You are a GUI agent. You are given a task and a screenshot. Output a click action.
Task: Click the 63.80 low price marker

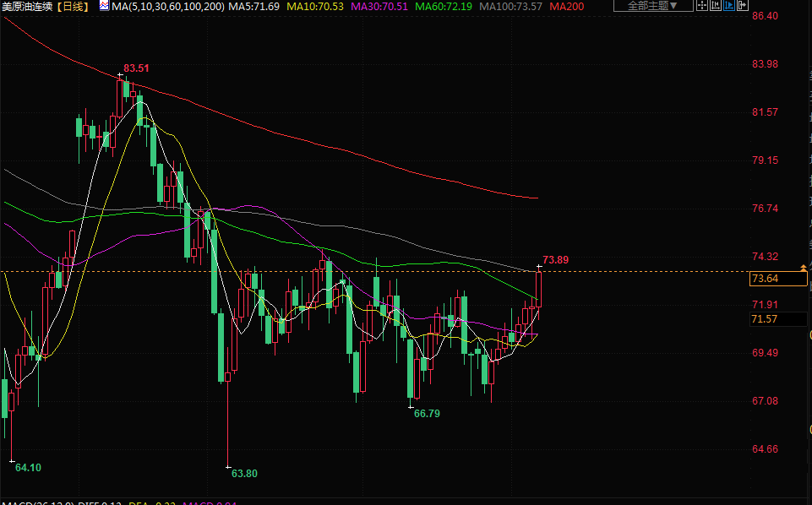coord(244,474)
